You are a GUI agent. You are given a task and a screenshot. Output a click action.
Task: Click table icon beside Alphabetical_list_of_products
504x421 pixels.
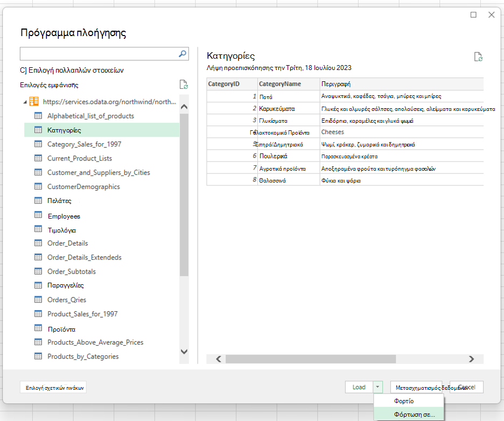tap(38, 116)
